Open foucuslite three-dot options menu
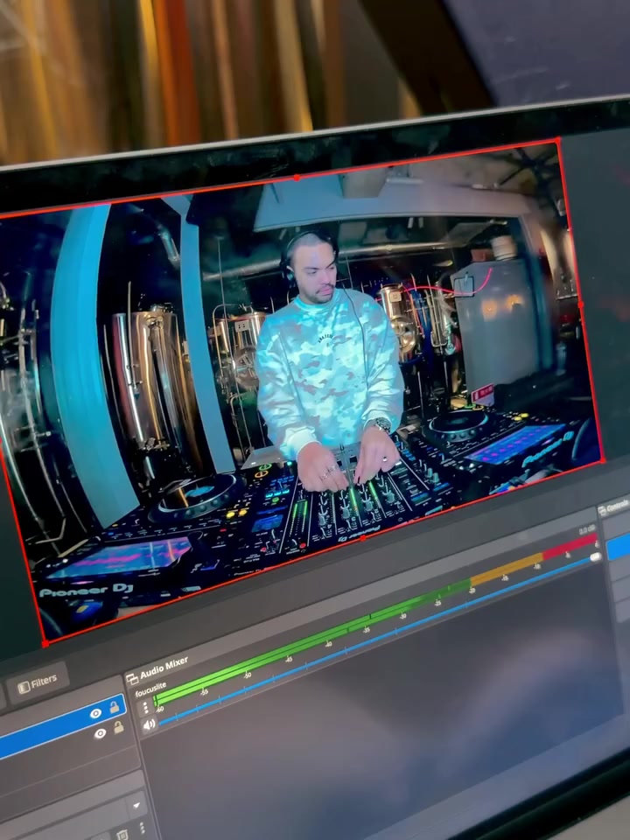 click(145, 709)
